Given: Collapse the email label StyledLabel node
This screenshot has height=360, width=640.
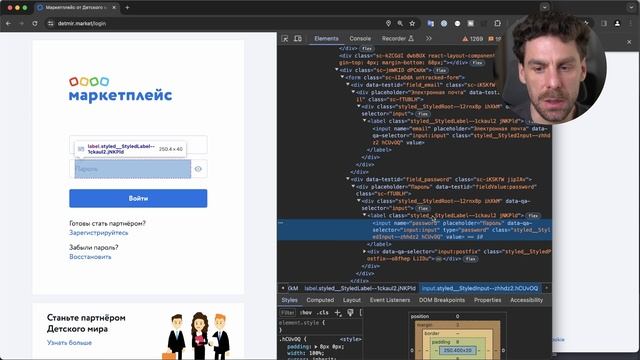Looking at the screenshot, I should coord(364,121).
